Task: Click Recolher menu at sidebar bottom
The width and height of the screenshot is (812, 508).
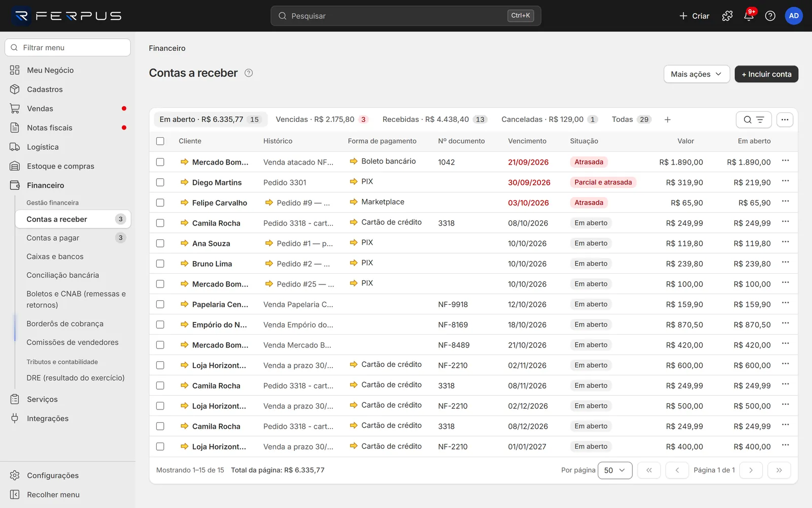Action: pos(68,495)
